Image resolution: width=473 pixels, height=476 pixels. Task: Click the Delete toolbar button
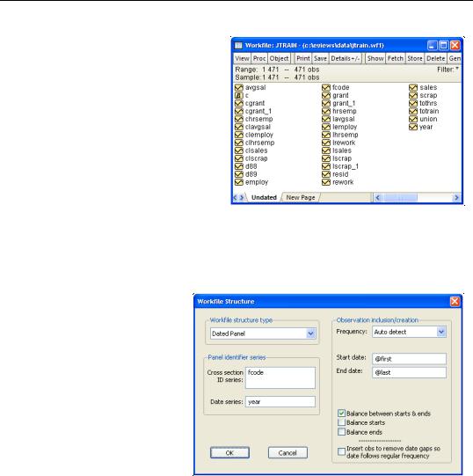[x=436, y=58]
